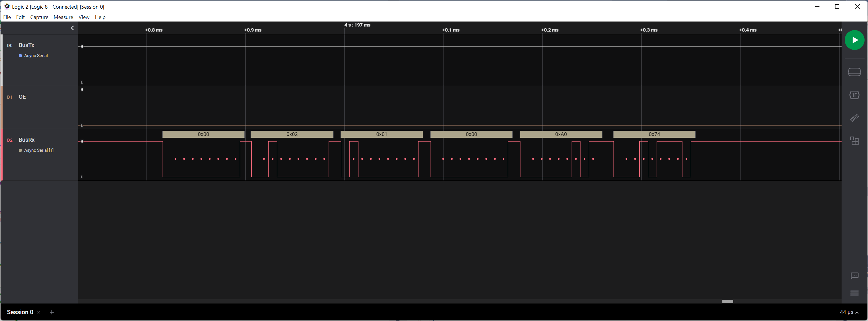The width and height of the screenshot is (868, 321).
Task: Click the +0.1 ms timeline tick
Action: [x=451, y=30]
